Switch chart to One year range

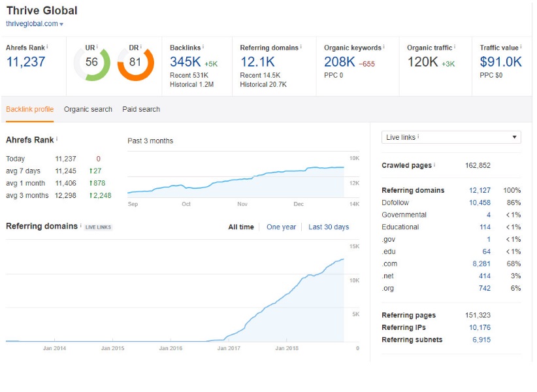281,227
